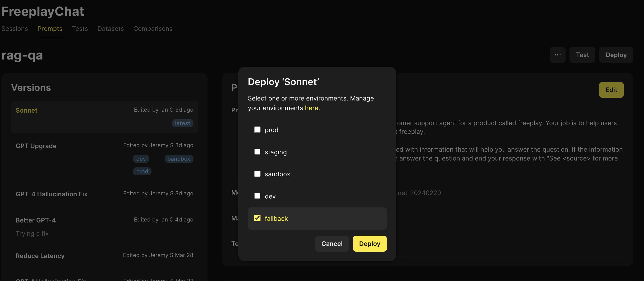Open the Comparisons tab
Screen dimensions: 644x281
[153, 29]
